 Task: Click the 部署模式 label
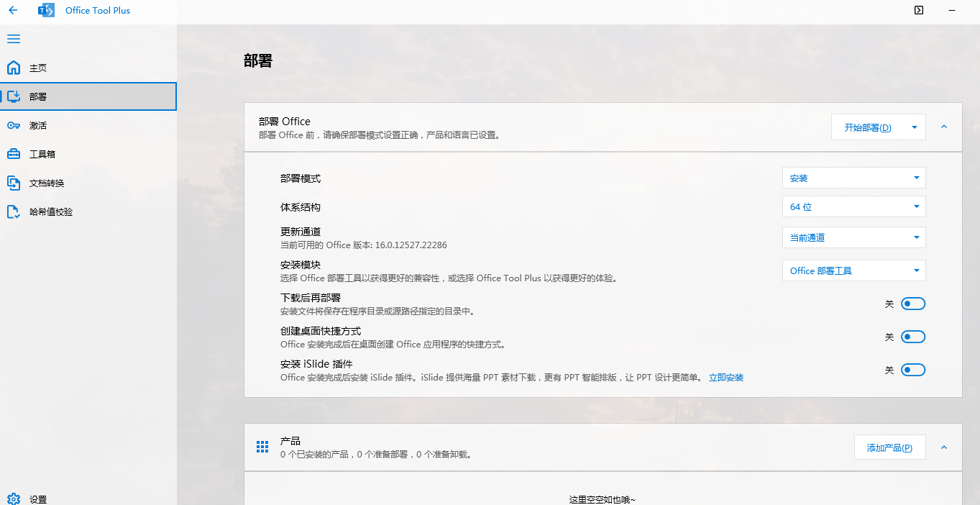(x=301, y=178)
